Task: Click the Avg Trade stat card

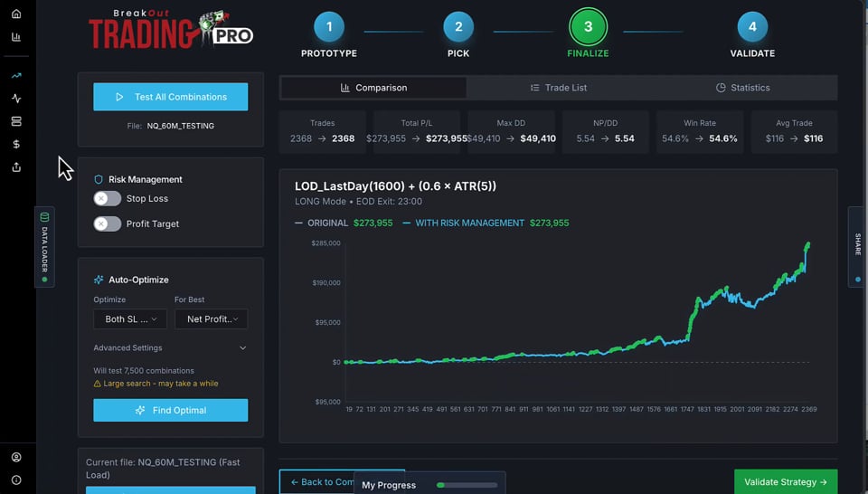Action: [794, 132]
